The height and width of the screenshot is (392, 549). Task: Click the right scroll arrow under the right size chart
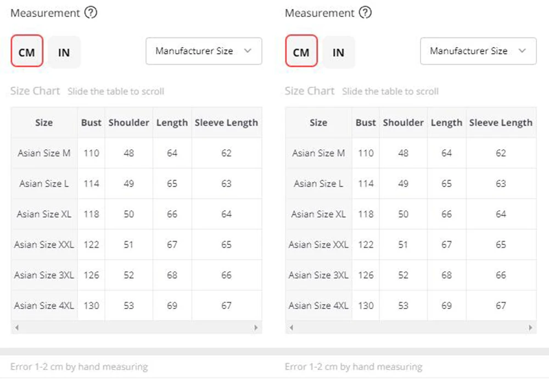tap(530, 327)
